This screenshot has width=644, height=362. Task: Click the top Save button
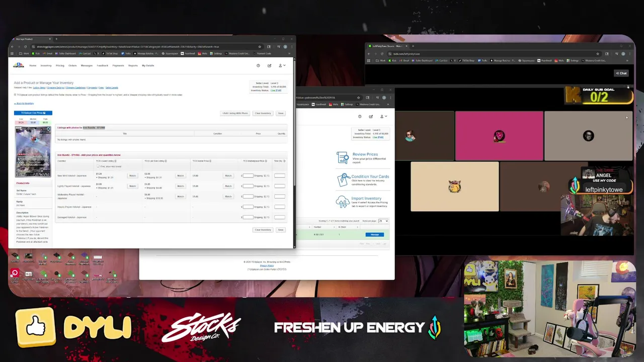coord(281,113)
